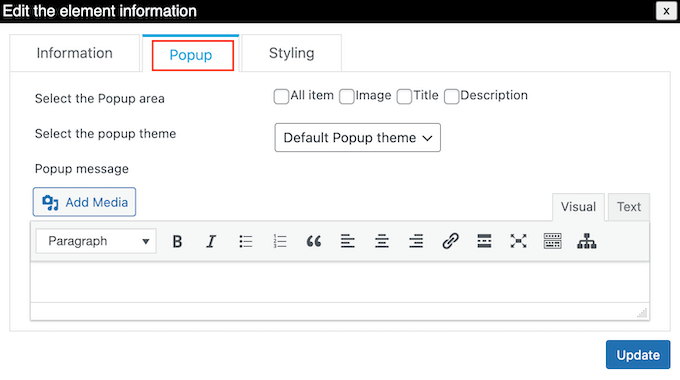Screen dimensions: 680x380
Task: Click the Add Media button
Action: click(84, 202)
